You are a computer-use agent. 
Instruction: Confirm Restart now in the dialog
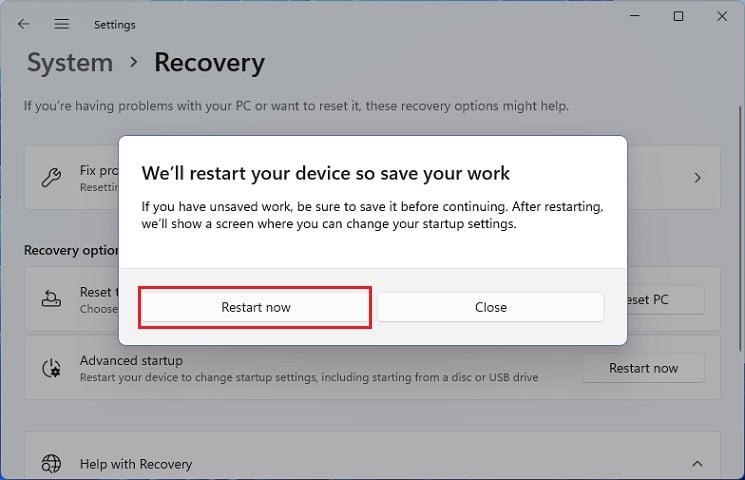(x=256, y=307)
